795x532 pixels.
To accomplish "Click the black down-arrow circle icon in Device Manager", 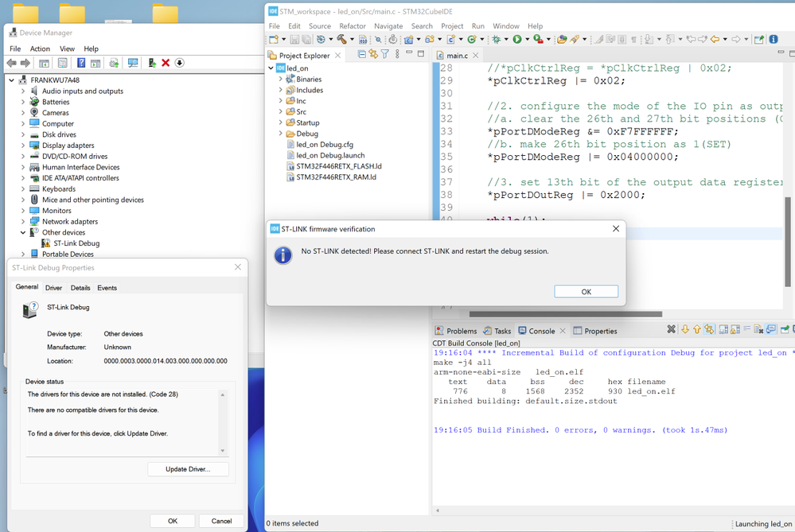I will coord(180,63).
